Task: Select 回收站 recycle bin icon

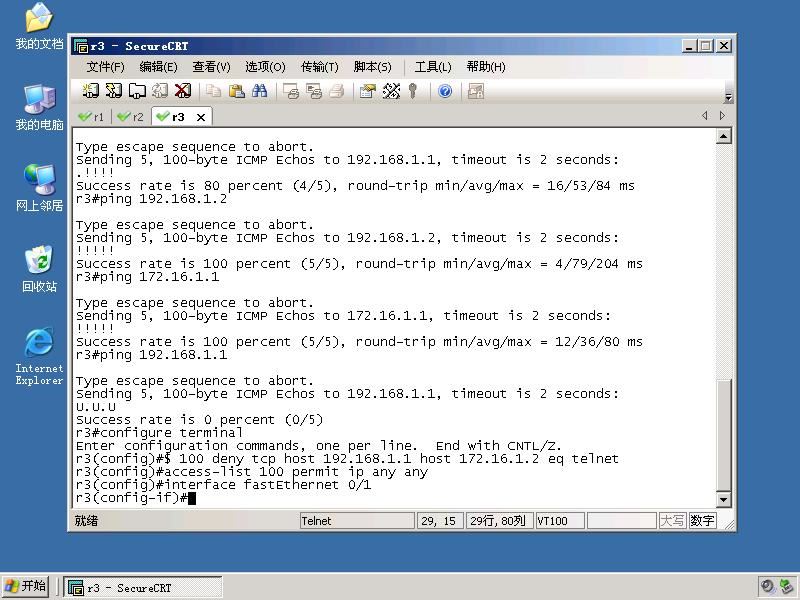Action: click(39, 269)
